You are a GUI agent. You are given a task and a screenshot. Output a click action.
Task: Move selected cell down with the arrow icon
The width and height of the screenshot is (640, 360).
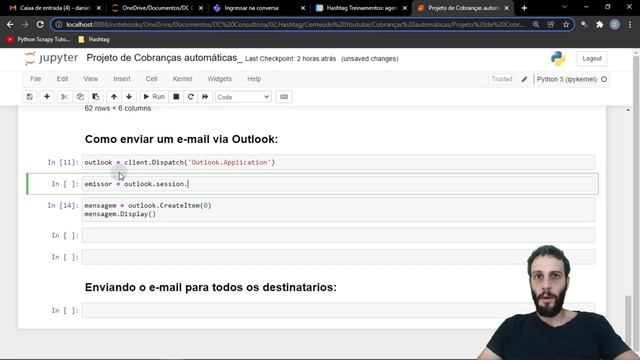[129, 97]
